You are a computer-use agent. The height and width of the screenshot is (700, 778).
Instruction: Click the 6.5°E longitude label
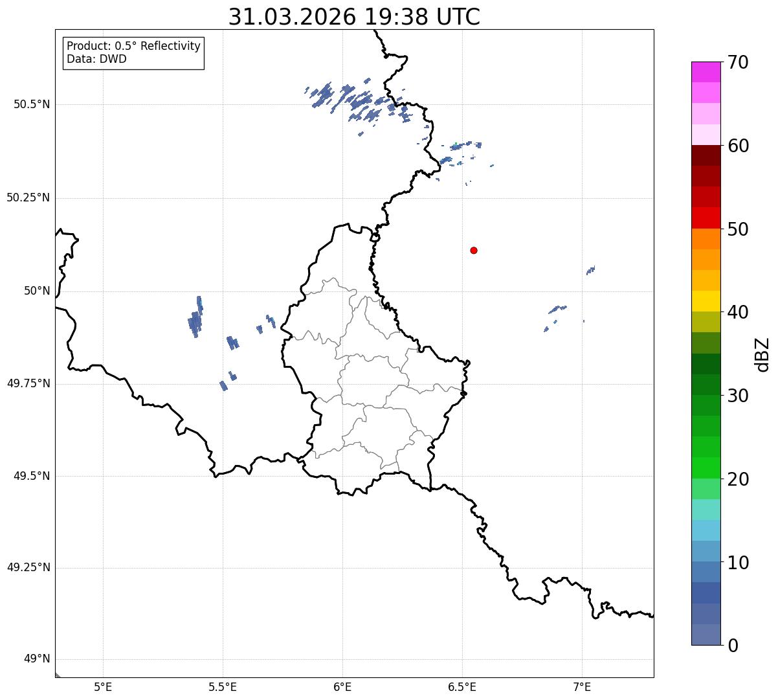point(462,686)
